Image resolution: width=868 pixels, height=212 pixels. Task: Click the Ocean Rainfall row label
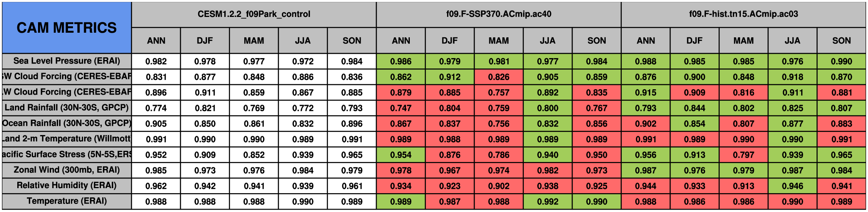[66, 124]
